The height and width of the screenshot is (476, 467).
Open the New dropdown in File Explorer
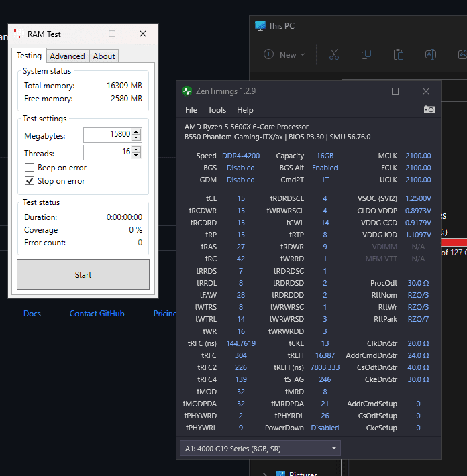[x=284, y=55]
